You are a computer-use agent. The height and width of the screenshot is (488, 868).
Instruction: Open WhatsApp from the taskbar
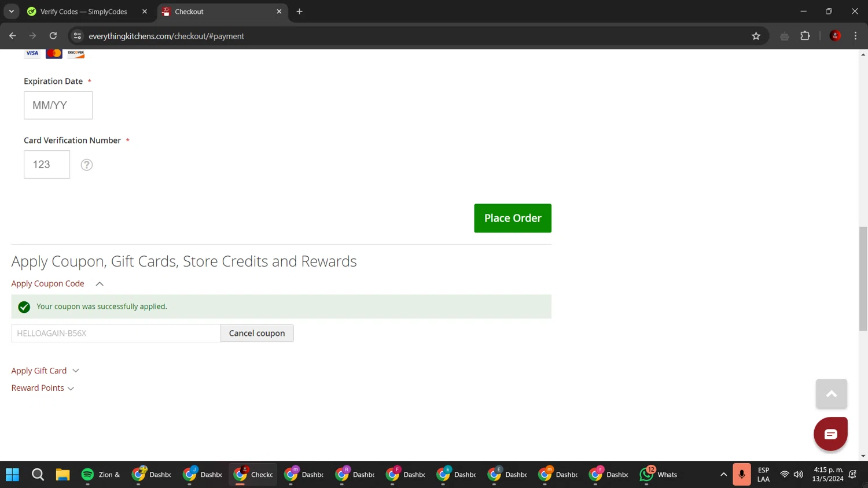659,475
